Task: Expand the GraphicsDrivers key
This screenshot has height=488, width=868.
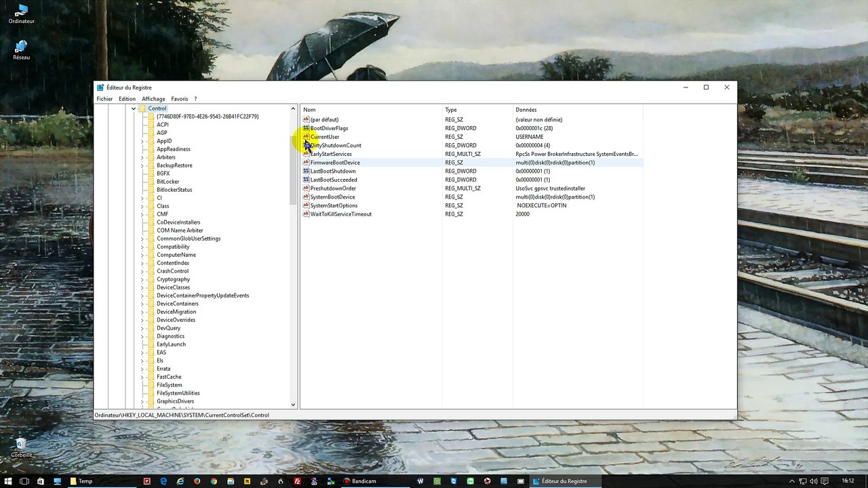Action: tap(142, 401)
